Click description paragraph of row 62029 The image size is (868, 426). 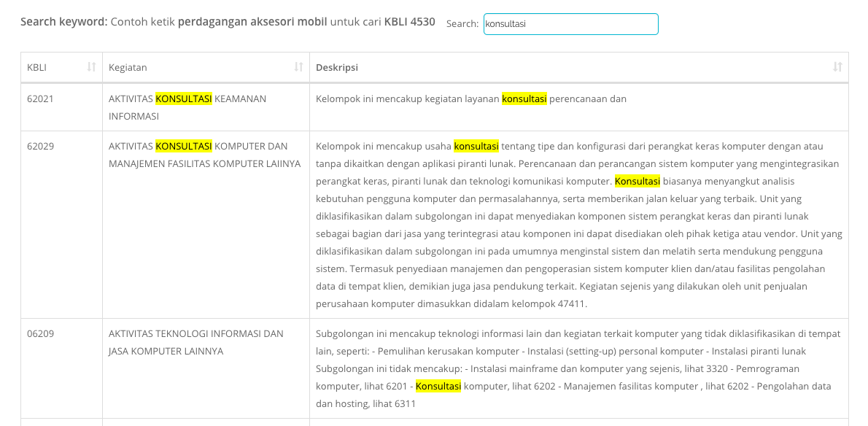coord(579,225)
